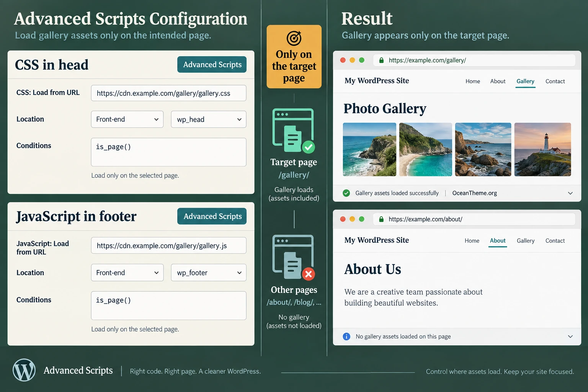This screenshot has width=588, height=392.
Task: Select Contact in the about page navigation
Action: [x=555, y=241]
